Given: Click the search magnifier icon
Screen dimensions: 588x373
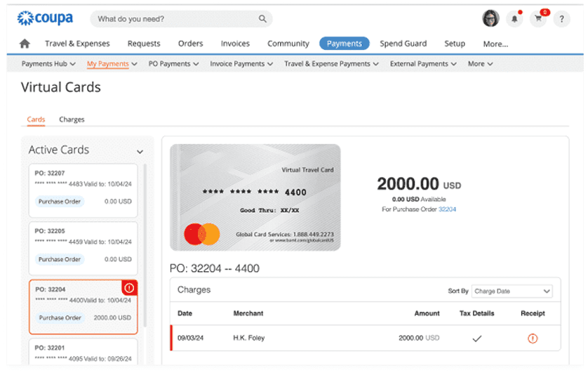Looking at the screenshot, I should pos(262,19).
